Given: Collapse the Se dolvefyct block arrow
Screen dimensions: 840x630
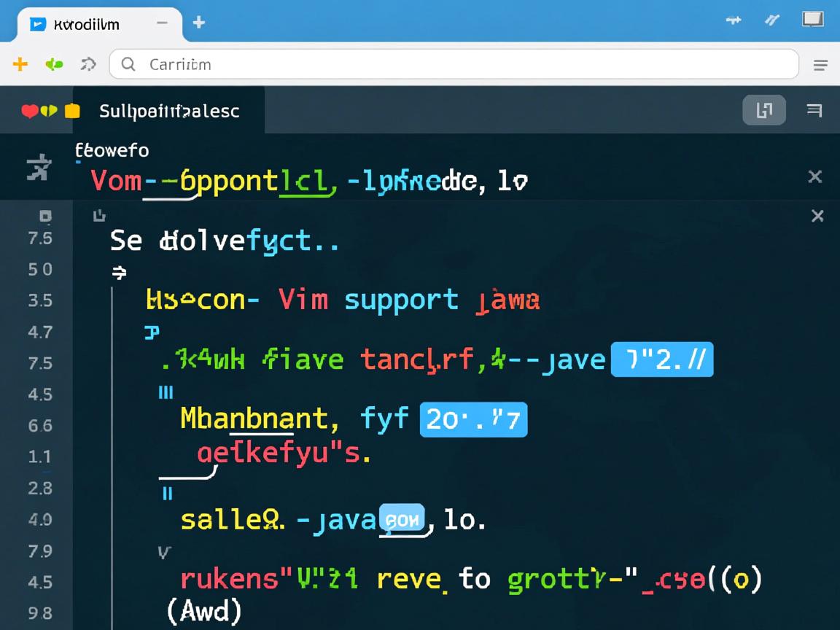Looking at the screenshot, I should tap(119, 273).
